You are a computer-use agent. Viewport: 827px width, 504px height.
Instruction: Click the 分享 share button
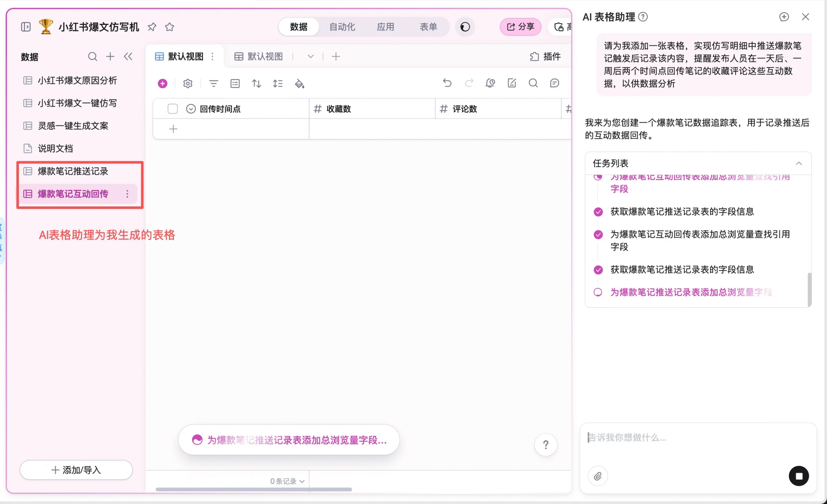[520, 27]
